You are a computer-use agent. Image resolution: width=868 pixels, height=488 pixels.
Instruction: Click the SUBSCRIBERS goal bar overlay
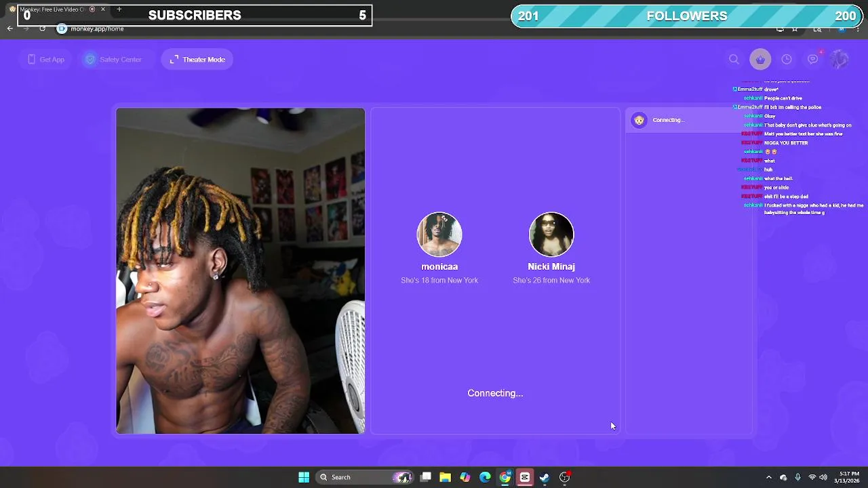195,15
